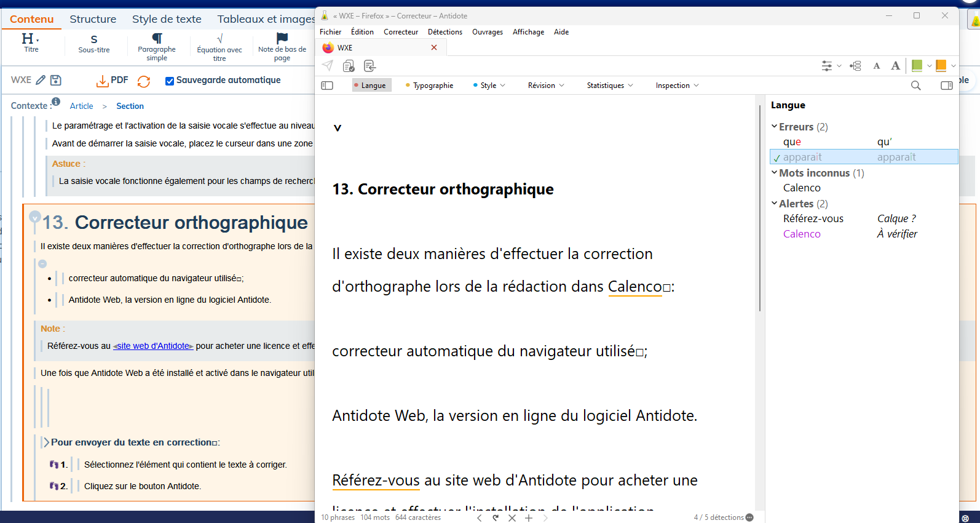Open the search magnifier in Antidote
The image size is (980, 523).
click(x=915, y=86)
